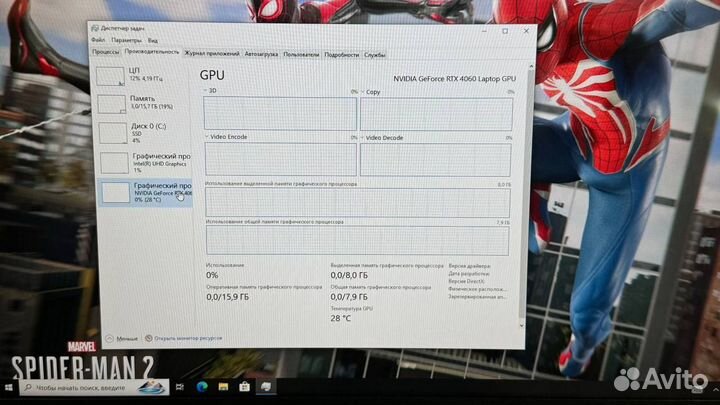Open the Copy graph engine dropdown
The image size is (720, 405).
(363, 92)
